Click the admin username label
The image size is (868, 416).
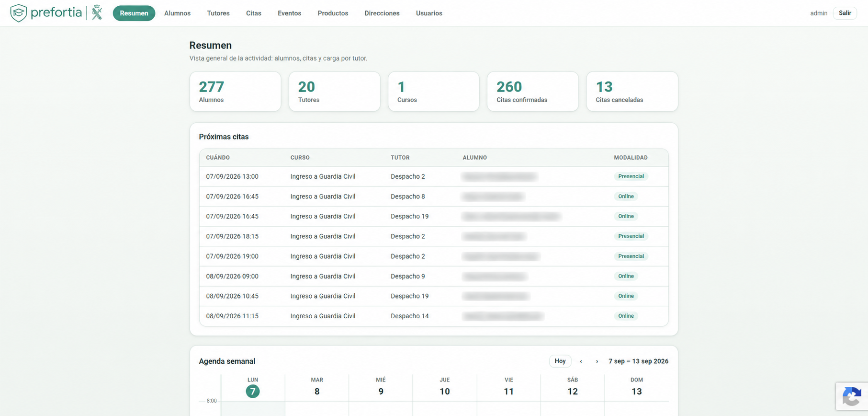tap(819, 13)
